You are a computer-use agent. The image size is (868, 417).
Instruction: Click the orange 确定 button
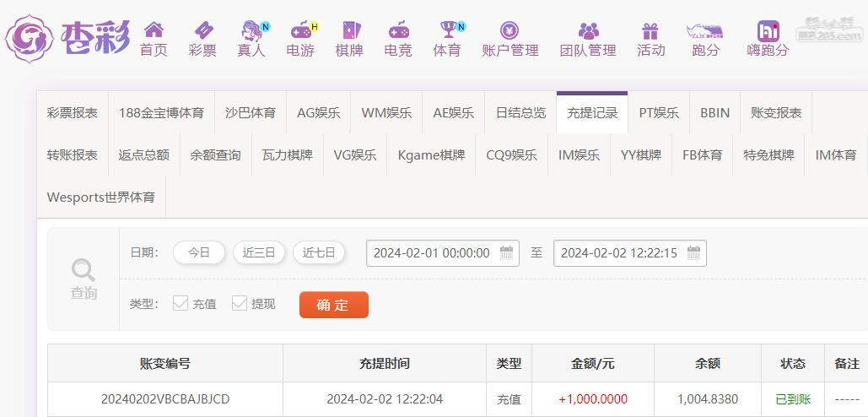334,305
